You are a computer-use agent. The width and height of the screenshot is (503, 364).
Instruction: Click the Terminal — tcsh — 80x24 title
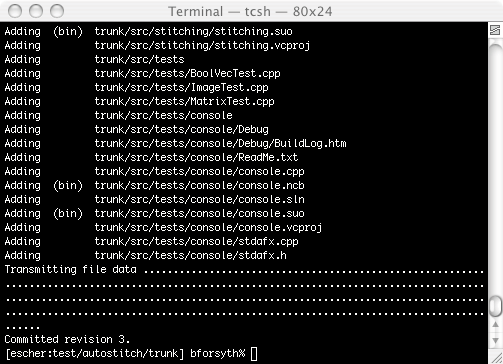(x=250, y=12)
